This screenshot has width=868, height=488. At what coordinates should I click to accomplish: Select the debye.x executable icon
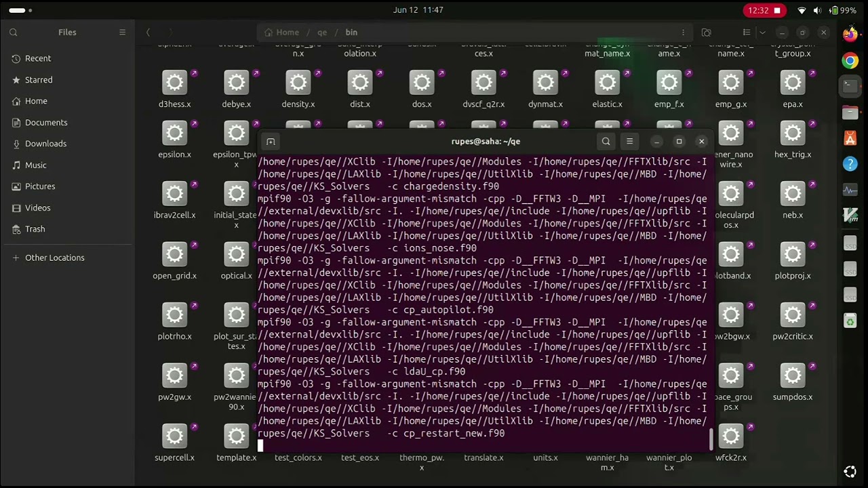[x=236, y=83]
